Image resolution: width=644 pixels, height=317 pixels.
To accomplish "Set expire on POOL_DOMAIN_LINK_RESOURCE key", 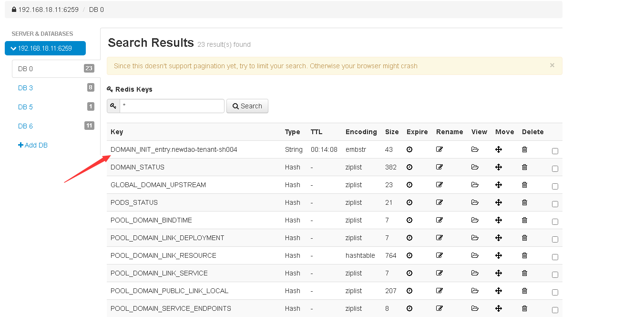I will (x=409, y=255).
